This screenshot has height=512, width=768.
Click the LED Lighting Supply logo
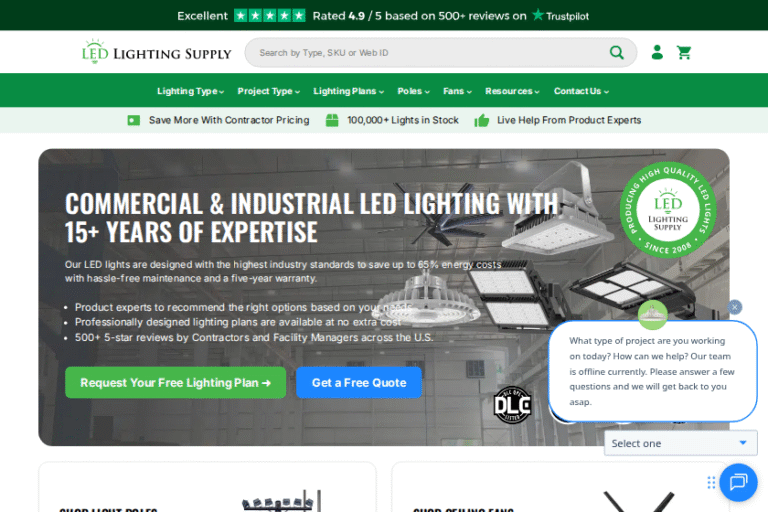click(156, 52)
